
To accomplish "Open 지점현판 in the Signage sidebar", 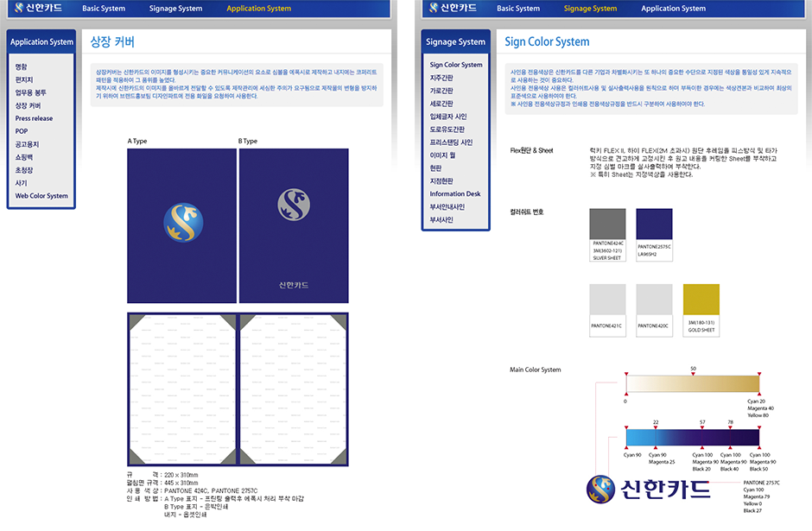I will 441,181.
